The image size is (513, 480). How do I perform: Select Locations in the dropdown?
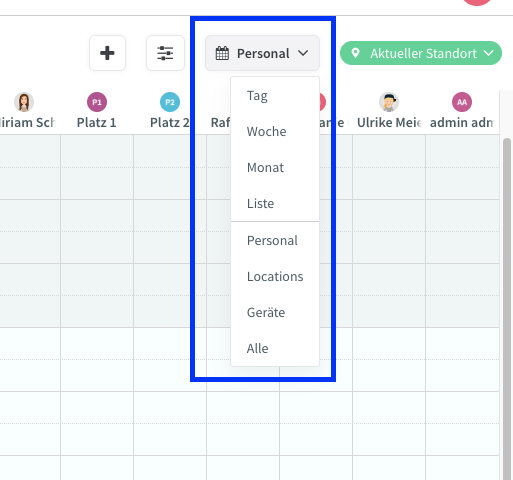click(275, 277)
